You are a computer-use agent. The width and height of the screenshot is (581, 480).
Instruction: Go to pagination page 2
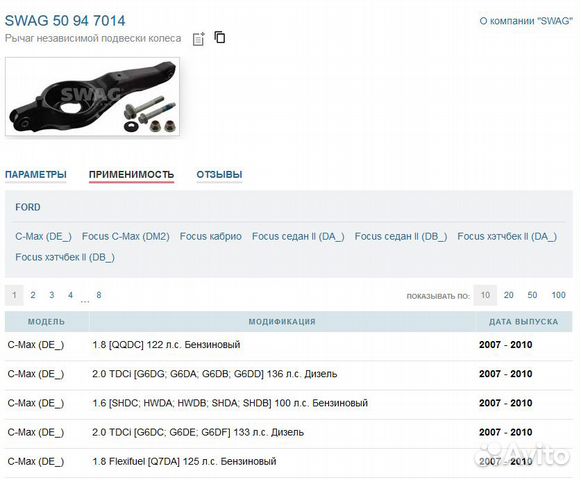pos(33,295)
